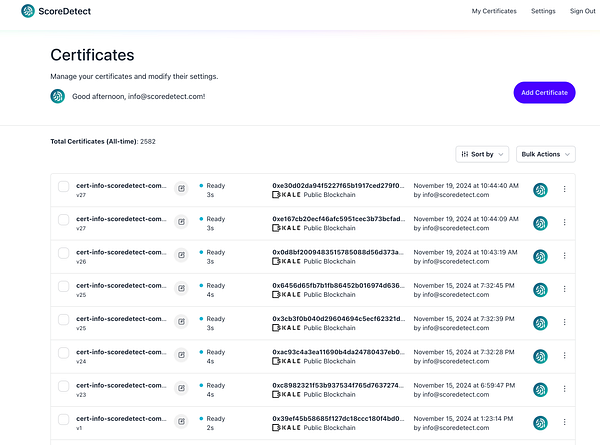Viewport: 600px width, 445px height.
Task: Open three-dot options for 7:32:28 PM certificate
Action: (564, 355)
